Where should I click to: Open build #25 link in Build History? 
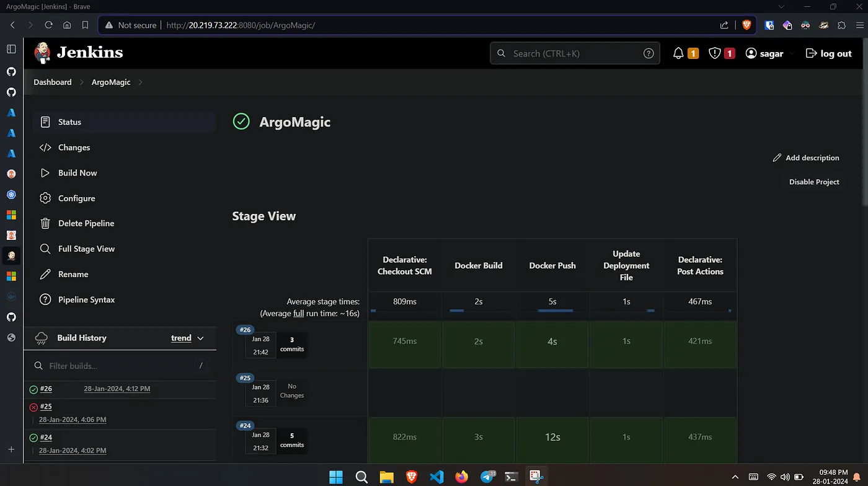pyautogui.click(x=46, y=407)
